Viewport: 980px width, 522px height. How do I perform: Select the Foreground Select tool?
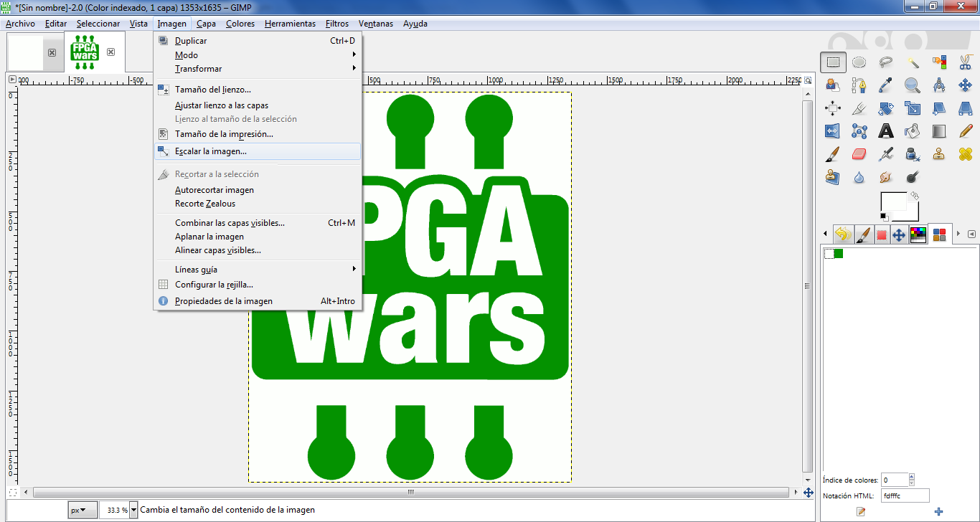pos(833,86)
